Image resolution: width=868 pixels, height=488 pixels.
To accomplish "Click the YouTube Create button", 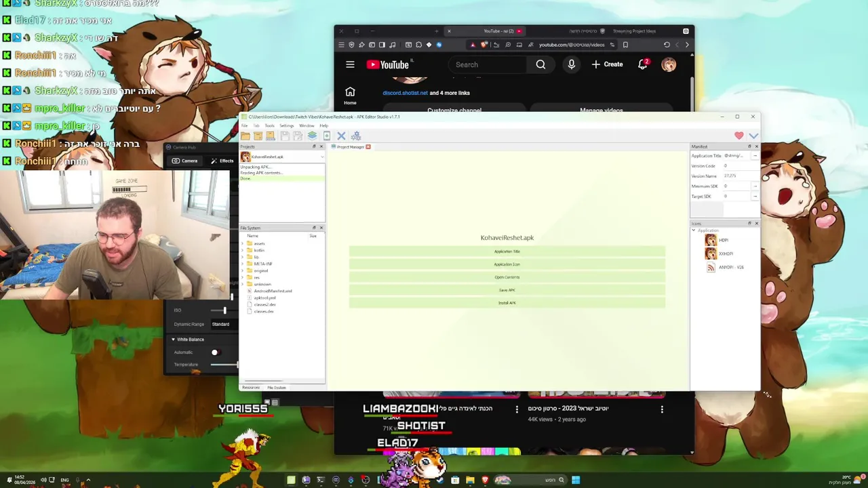I will tap(607, 64).
